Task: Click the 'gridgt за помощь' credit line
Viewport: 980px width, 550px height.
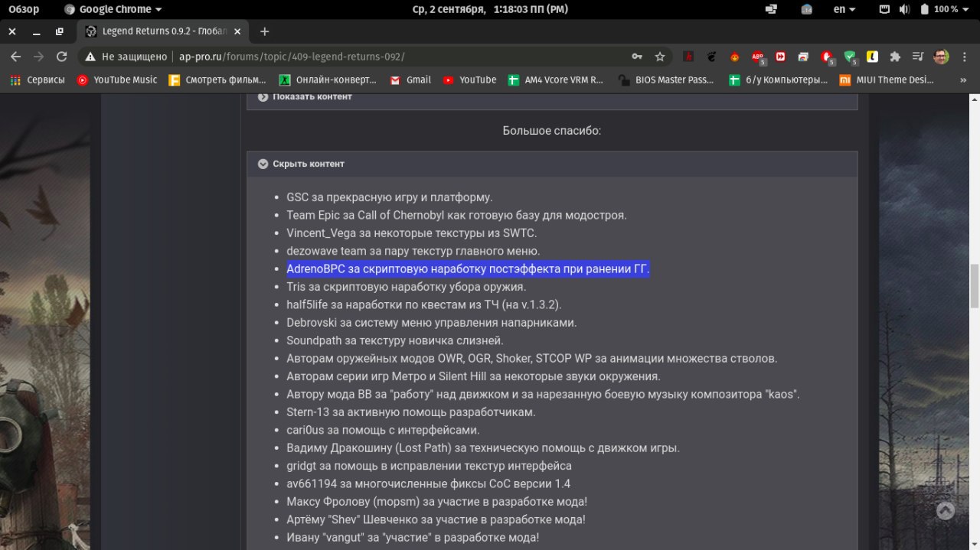Action: 429,466
